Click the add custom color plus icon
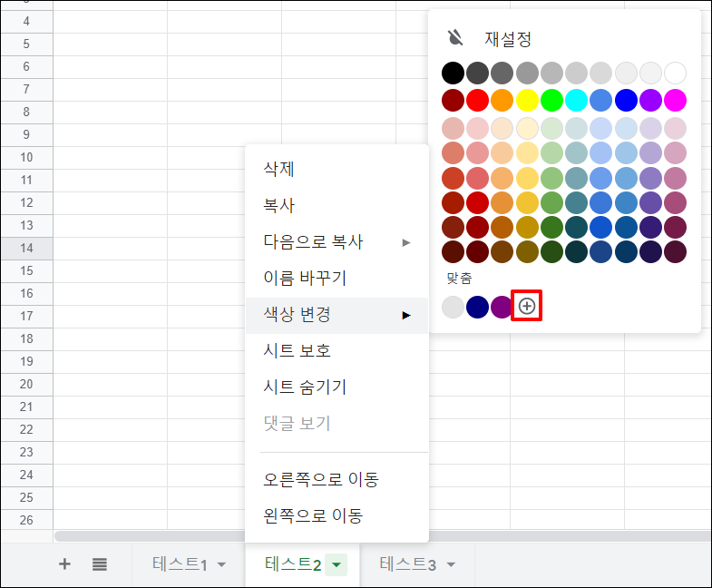Screen dimensions: 712x588 click(x=527, y=307)
